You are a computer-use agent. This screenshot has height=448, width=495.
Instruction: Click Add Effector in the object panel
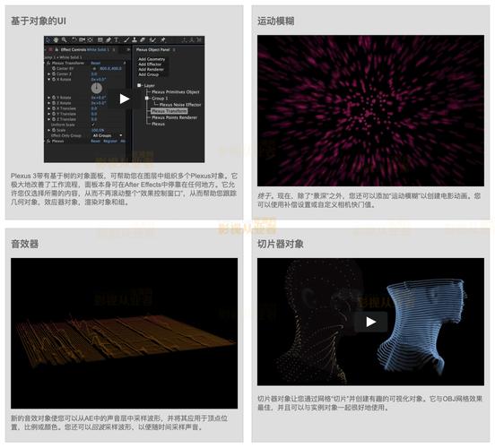tap(150, 65)
